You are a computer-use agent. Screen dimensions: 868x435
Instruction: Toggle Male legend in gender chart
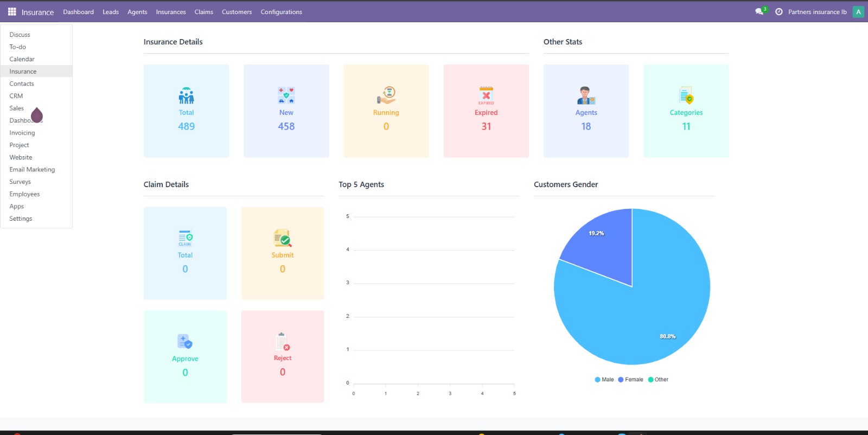click(x=604, y=380)
